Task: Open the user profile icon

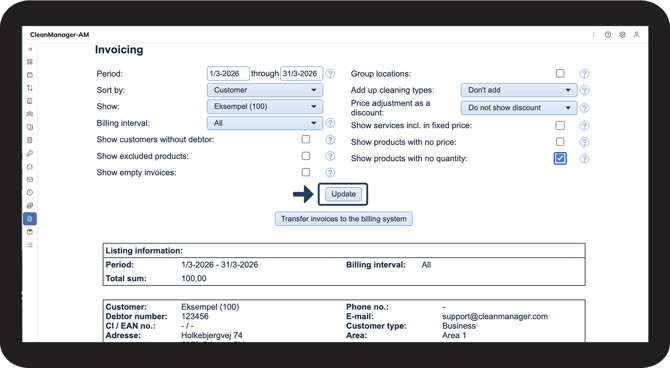Action: click(637, 35)
